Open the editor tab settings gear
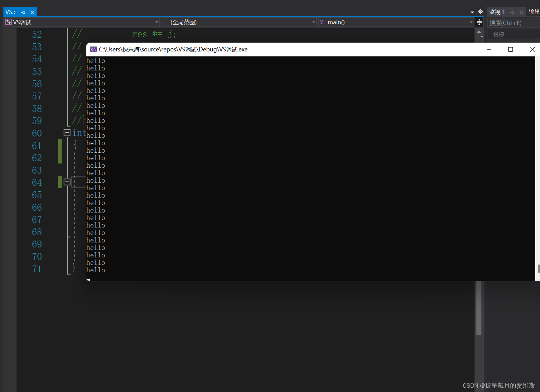Image resolution: width=540 pixels, height=392 pixels. tap(480, 12)
